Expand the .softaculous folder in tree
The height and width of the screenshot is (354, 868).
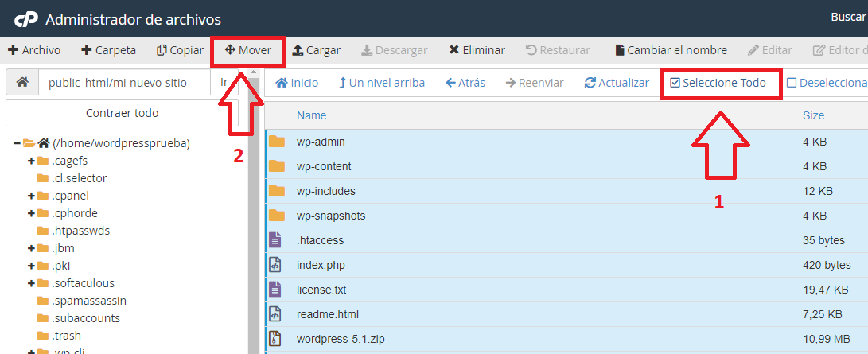(32, 283)
